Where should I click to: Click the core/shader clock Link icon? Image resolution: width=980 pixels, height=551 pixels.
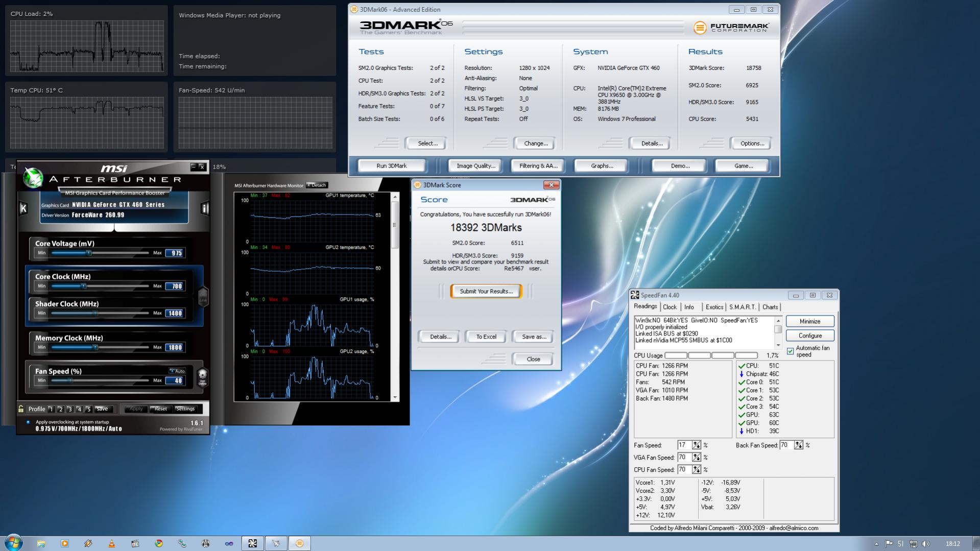(x=203, y=296)
